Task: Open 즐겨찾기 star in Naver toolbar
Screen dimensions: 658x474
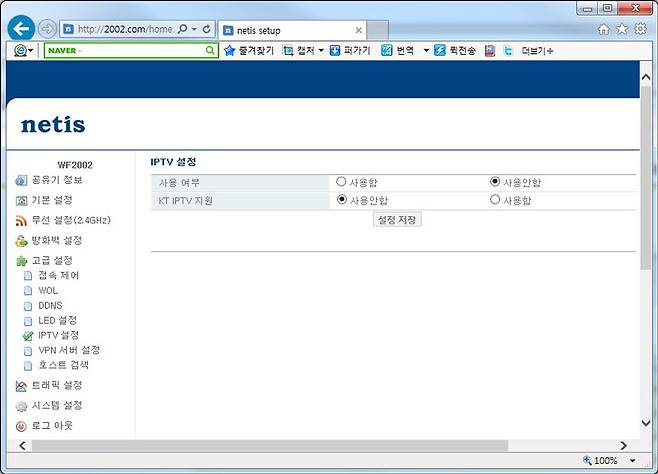Action: pos(229,51)
